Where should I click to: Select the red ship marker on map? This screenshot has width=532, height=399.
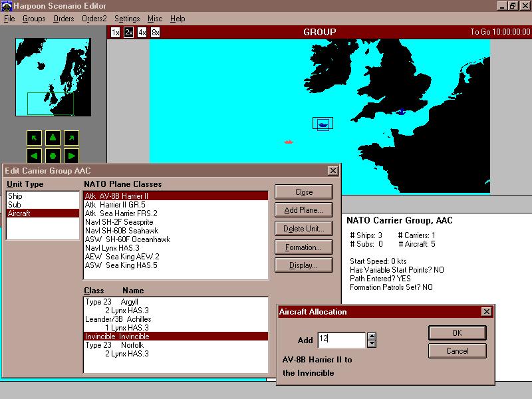coord(289,142)
